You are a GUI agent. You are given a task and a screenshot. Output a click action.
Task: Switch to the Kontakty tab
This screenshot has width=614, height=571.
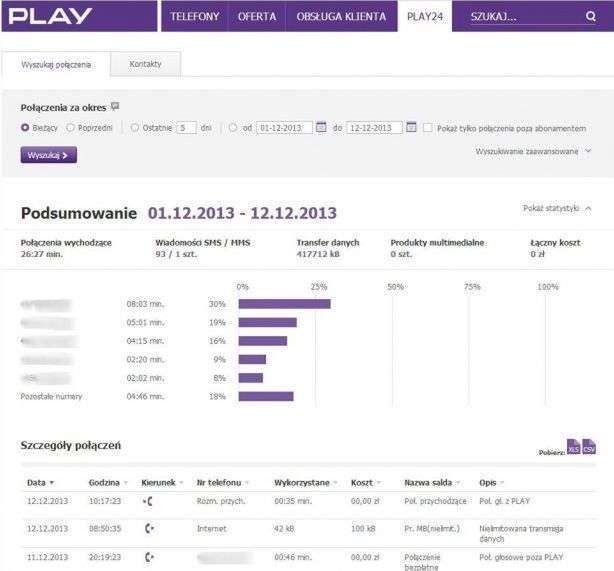pyautogui.click(x=146, y=64)
